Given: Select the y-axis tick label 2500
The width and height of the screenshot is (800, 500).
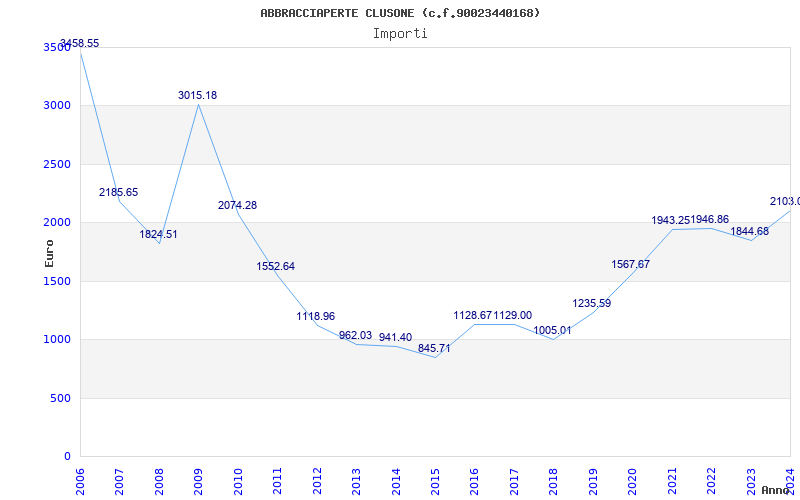Looking at the screenshot, I should [x=58, y=164].
